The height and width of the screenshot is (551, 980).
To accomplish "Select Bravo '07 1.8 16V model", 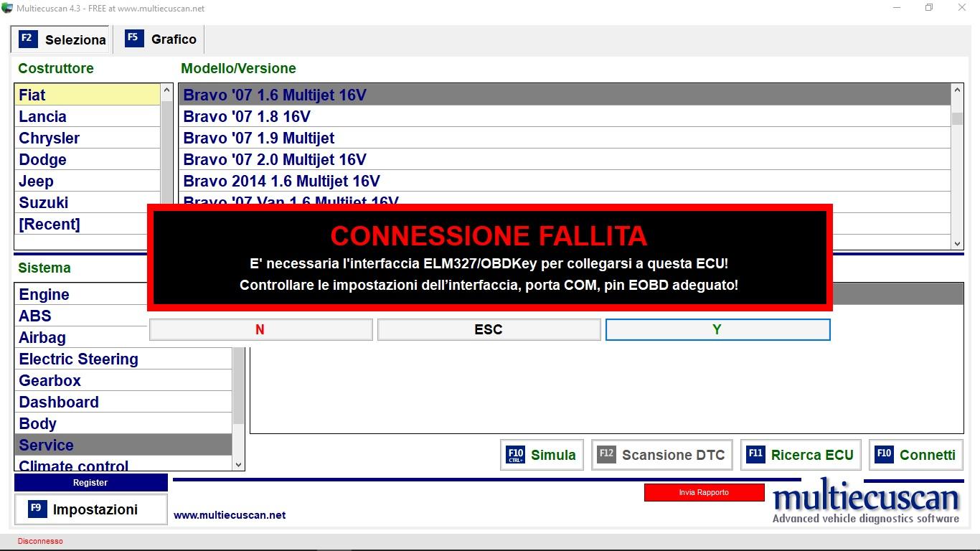I will coord(565,116).
